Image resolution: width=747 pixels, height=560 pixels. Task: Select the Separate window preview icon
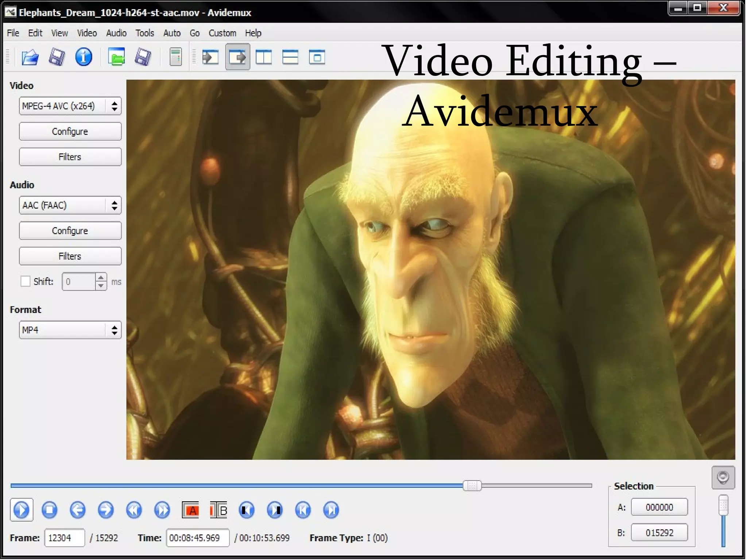pos(317,57)
